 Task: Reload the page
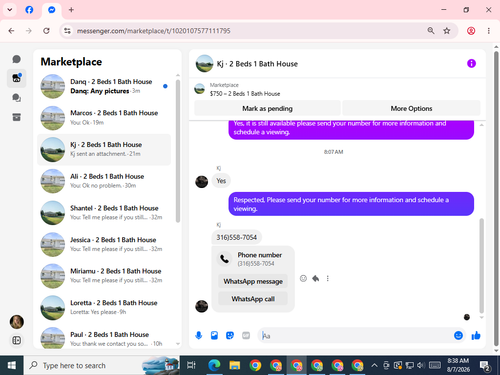46,31
